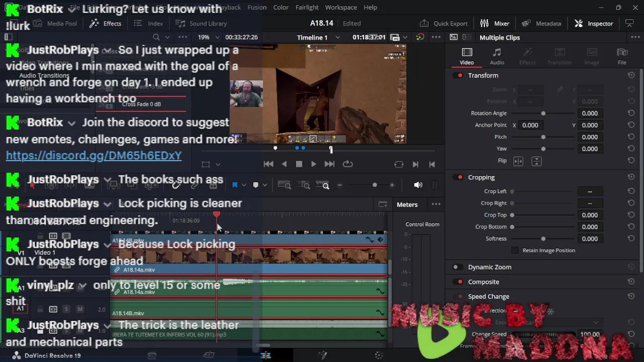Select the full extent zoom icon
The height and width of the screenshot is (362, 644).
pos(284,185)
